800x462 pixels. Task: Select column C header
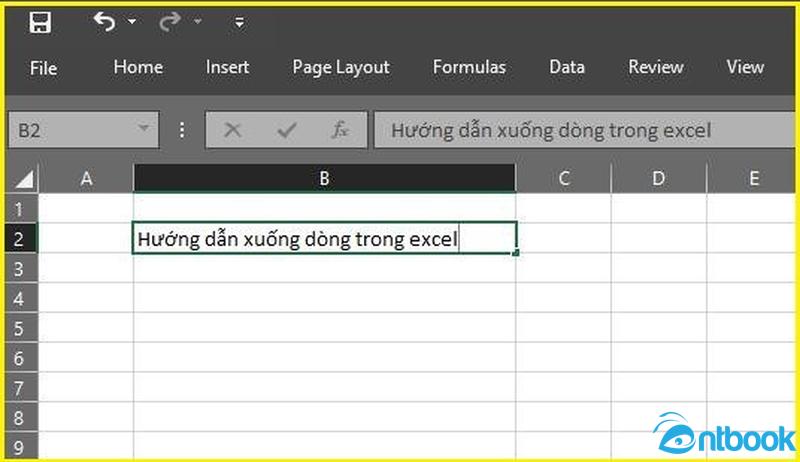pyautogui.click(x=563, y=178)
